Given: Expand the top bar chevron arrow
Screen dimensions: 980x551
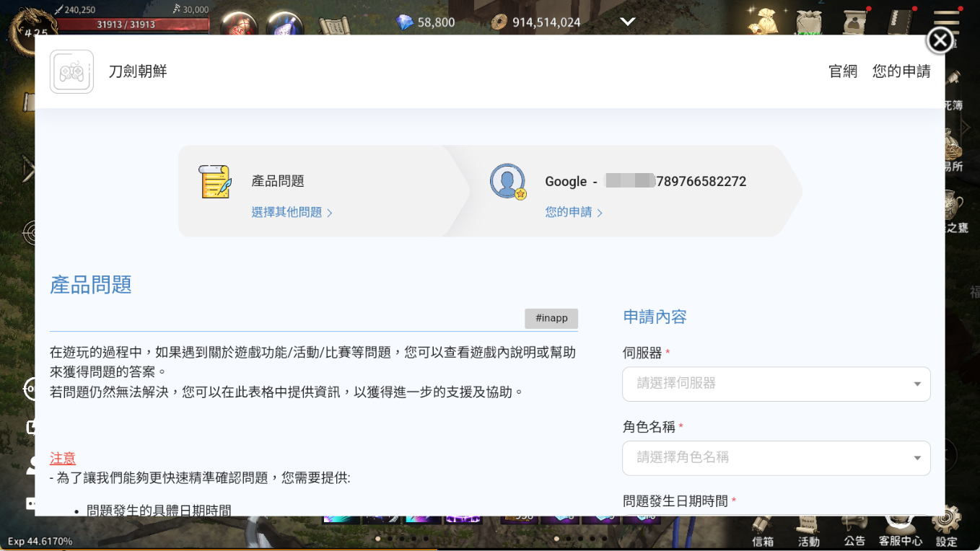Looking at the screenshot, I should click(628, 22).
